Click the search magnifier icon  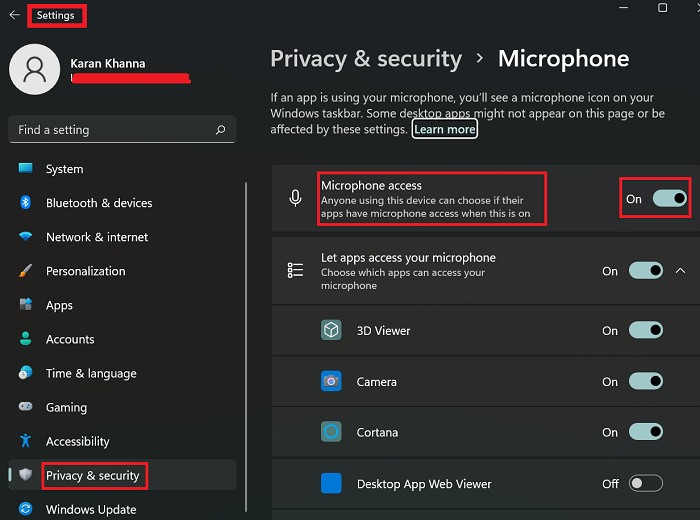tap(220, 130)
